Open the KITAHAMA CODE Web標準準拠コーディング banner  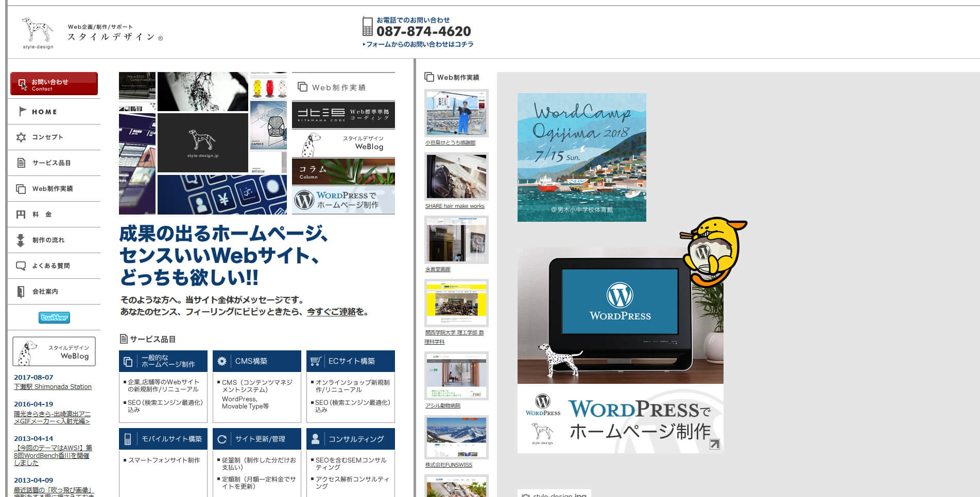click(x=343, y=115)
